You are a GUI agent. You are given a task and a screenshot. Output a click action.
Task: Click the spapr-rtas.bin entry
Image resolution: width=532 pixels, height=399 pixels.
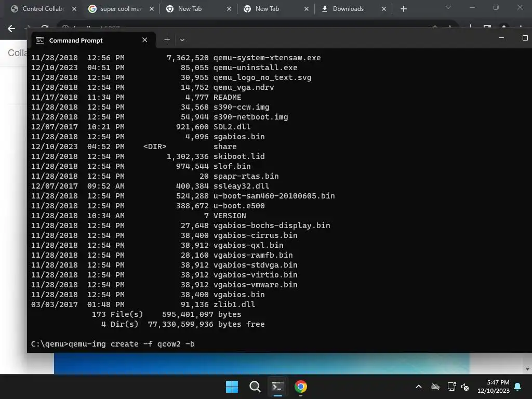[x=246, y=176]
